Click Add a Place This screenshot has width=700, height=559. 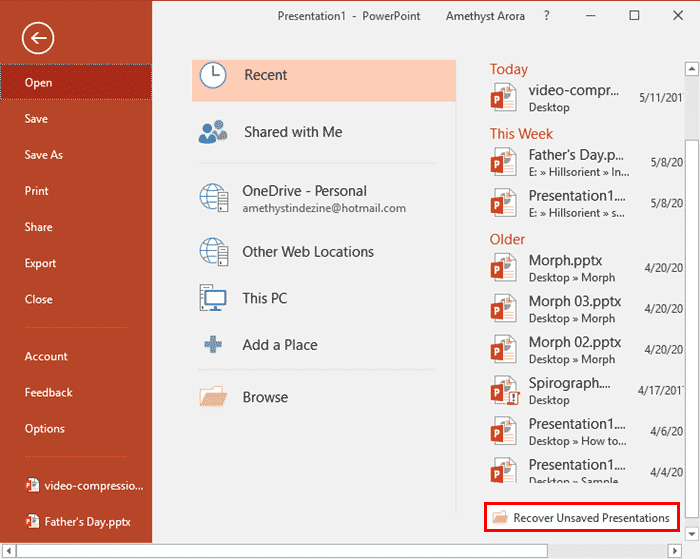coord(324,345)
